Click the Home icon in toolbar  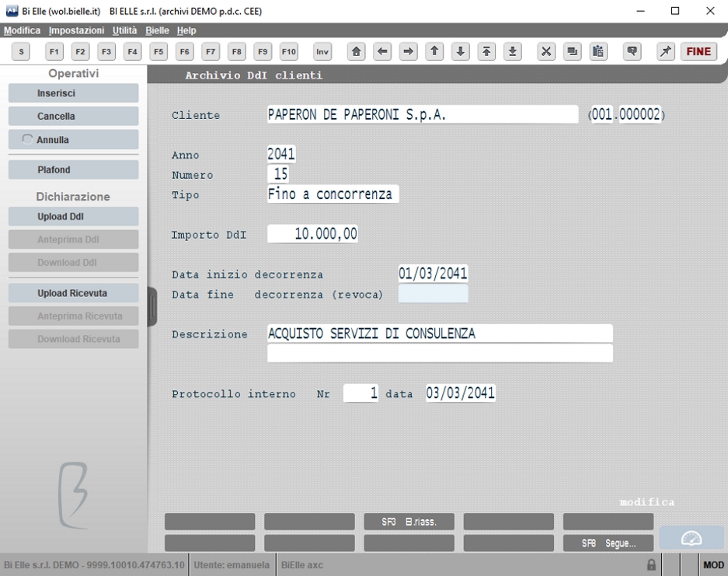[x=356, y=51]
